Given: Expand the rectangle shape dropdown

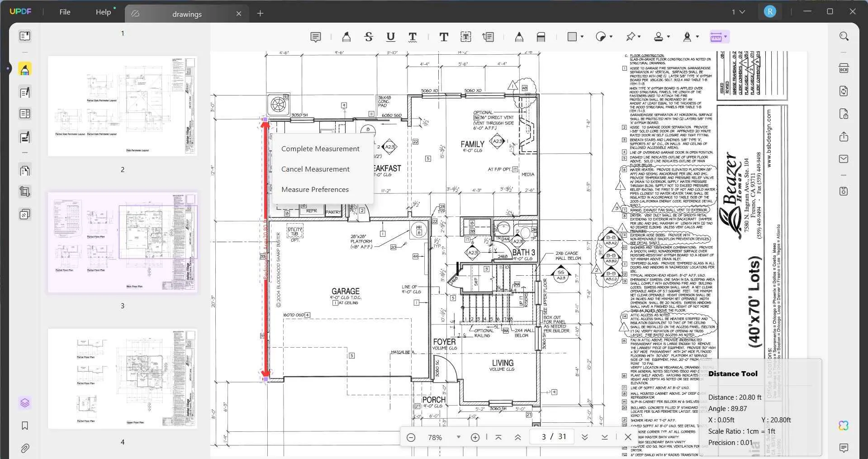Looking at the screenshot, I should pos(582,37).
